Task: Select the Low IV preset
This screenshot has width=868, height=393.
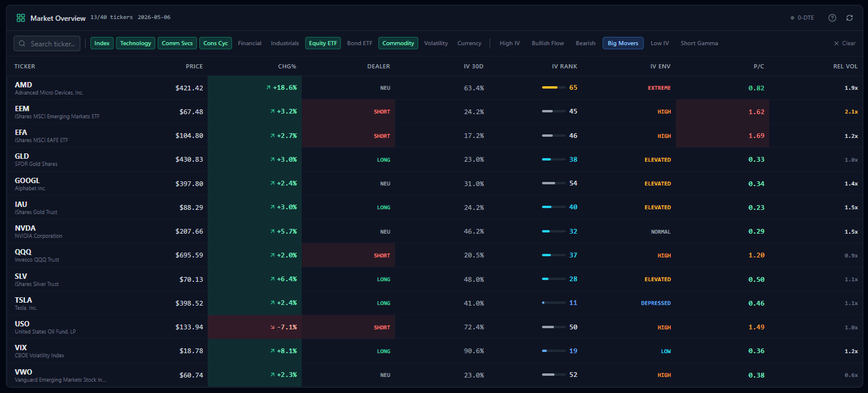Action: [x=660, y=43]
